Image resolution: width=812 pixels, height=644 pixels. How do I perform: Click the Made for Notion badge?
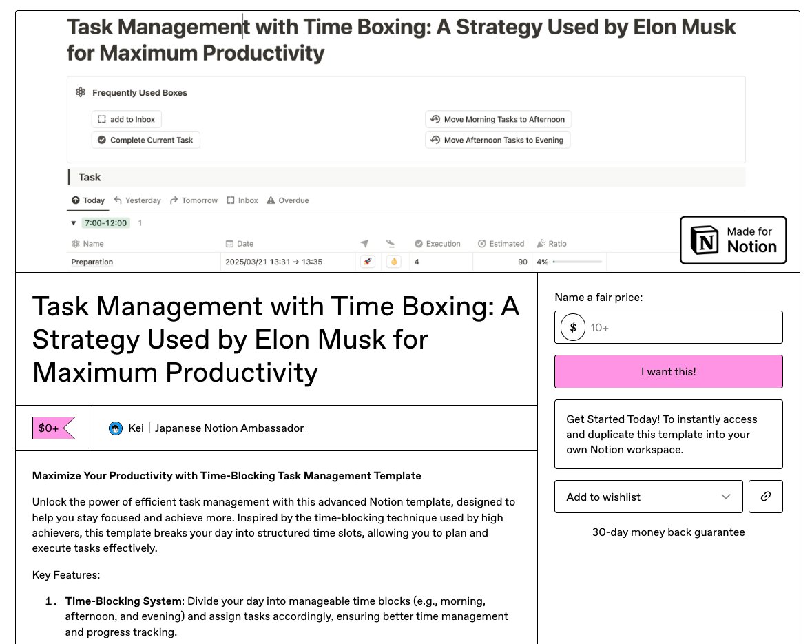(733, 240)
